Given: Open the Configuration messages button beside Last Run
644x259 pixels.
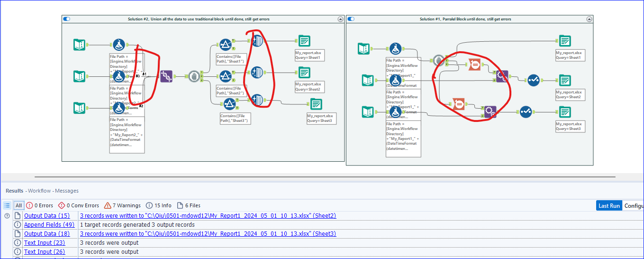Looking at the screenshot, I should coord(633,205).
